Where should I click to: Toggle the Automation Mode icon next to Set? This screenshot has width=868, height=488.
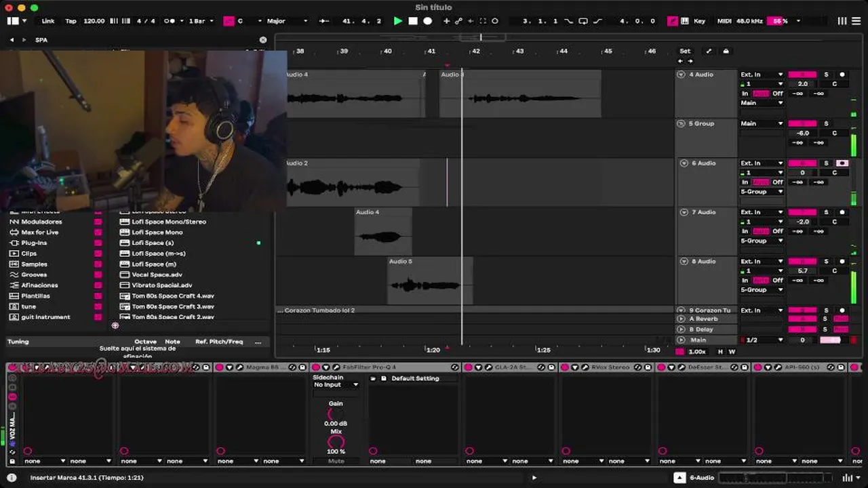click(709, 51)
